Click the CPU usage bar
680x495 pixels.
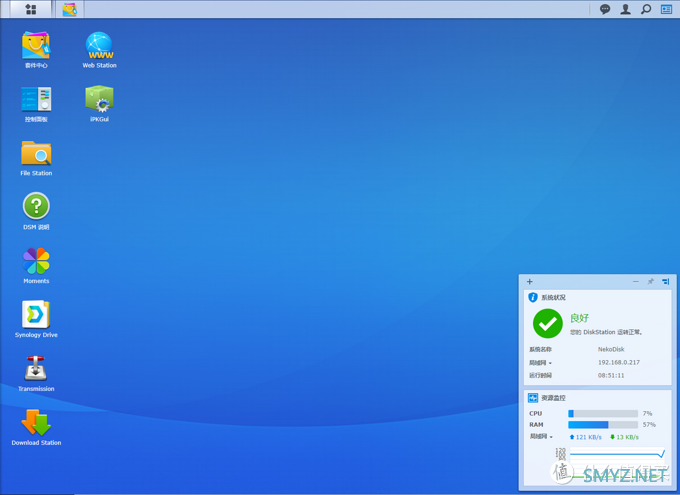(x=603, y=413)
